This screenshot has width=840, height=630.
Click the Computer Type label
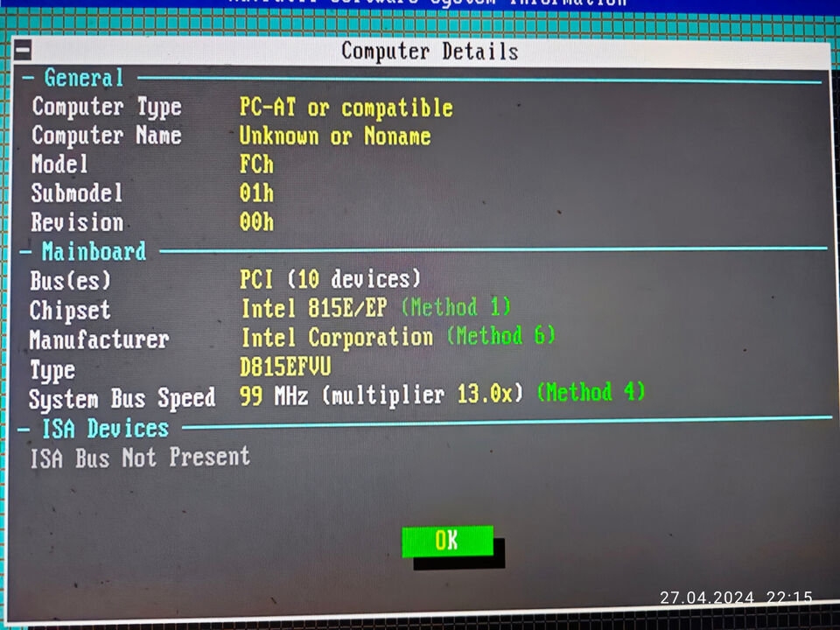click(107, 107)
